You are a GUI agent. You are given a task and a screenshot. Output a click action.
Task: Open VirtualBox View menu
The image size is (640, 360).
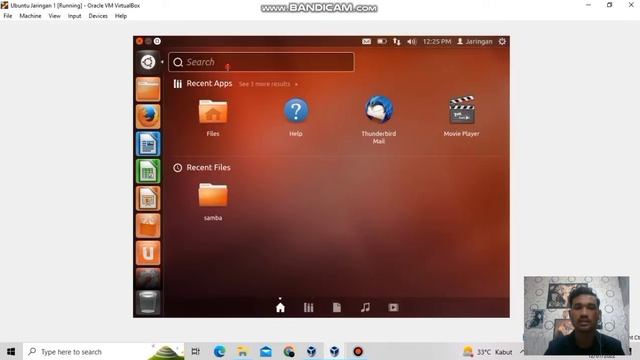[54, 16]
